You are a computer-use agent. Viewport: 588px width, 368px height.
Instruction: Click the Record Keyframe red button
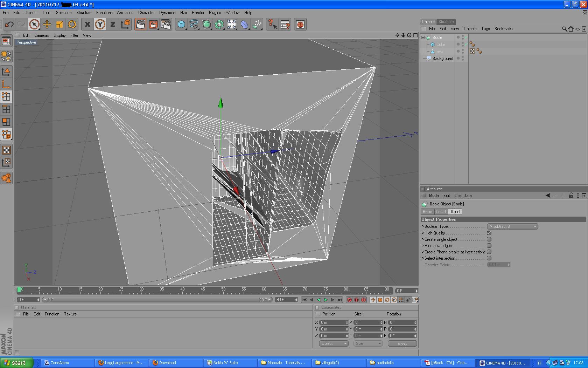(349, 300)
